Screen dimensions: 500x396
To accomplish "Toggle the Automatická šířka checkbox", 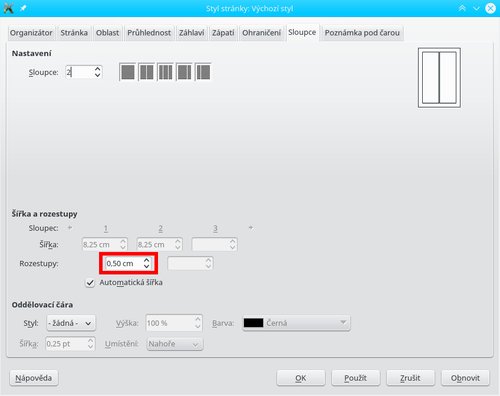I will coord(90,283).
